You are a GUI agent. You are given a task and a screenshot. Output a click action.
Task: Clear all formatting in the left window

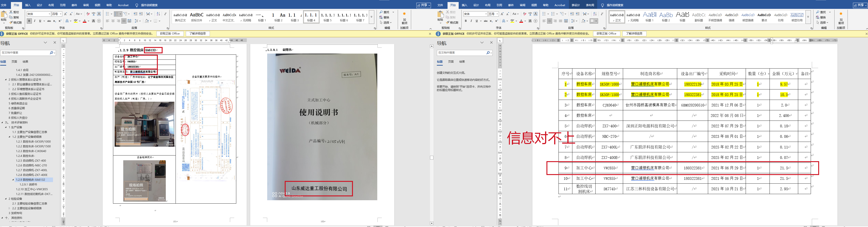point(88,14)
